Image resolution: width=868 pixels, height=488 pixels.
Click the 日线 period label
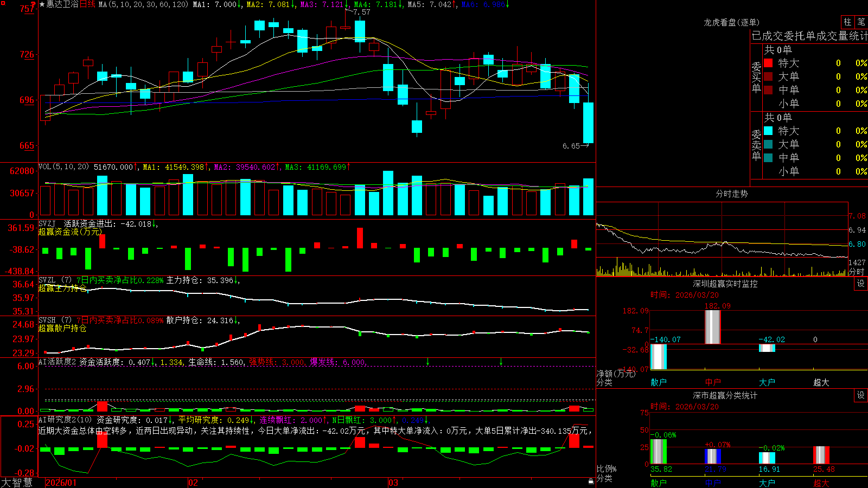tap(87, 4)
